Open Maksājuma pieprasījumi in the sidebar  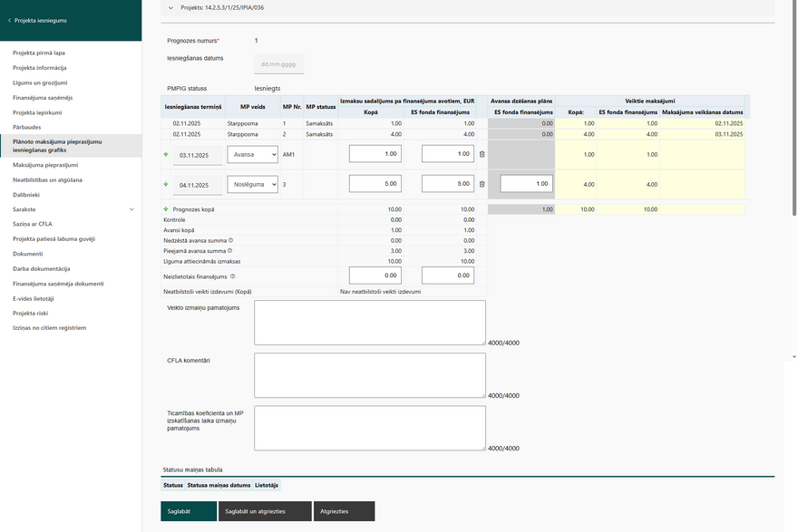tap(45, 165)
